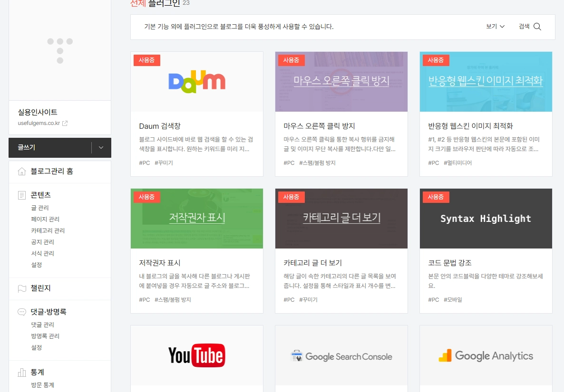Viewport: 564px width, 392px height.
Task: Go to 방문 통계
Action: pyautogui.click(x=42, y=385)
